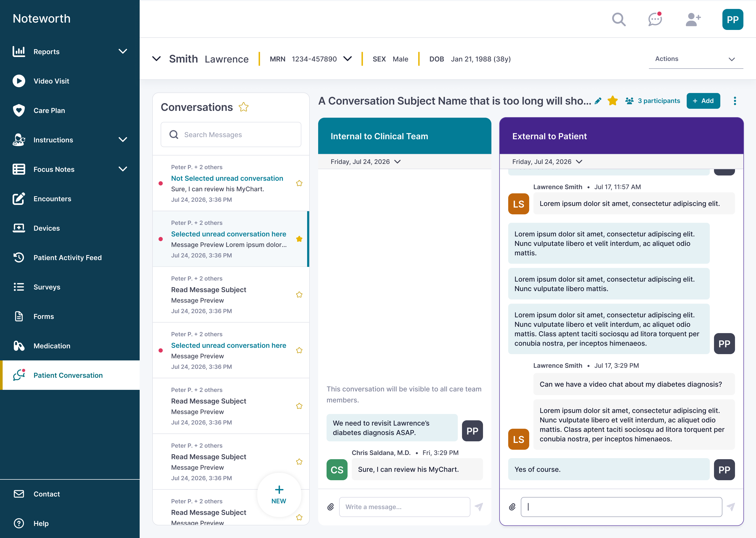Open Contact at sidebar bottom
756x538 pixels.
point(70,494)
